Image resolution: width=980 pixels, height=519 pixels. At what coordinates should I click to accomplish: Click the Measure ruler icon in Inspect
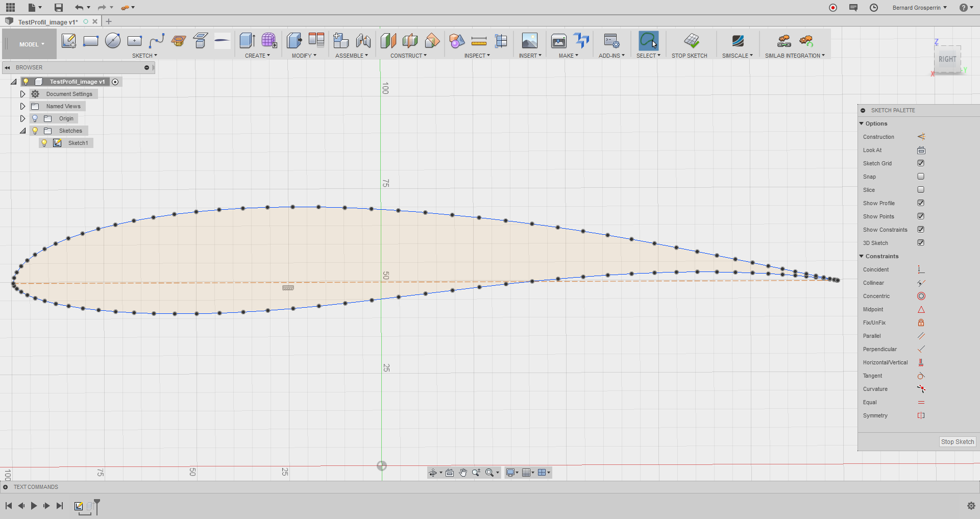[x=479, y=41]
